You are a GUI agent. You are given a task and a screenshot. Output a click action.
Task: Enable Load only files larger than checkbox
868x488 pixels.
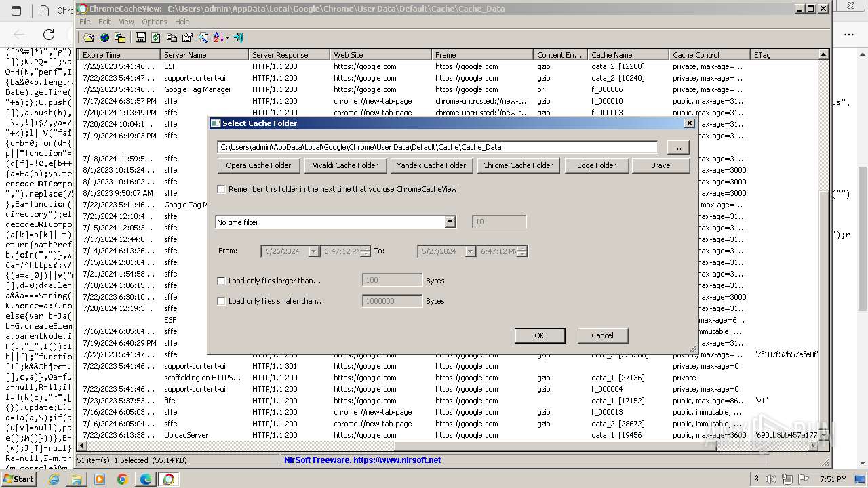pyautogui.click(x=221, y=281)
